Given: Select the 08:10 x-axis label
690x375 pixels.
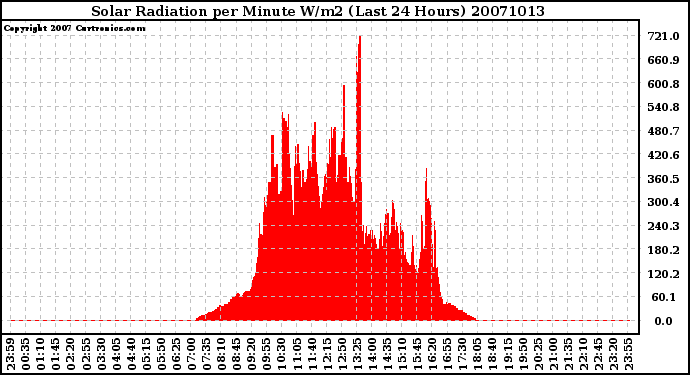Looking at the screenshot, I should point(221,354).
